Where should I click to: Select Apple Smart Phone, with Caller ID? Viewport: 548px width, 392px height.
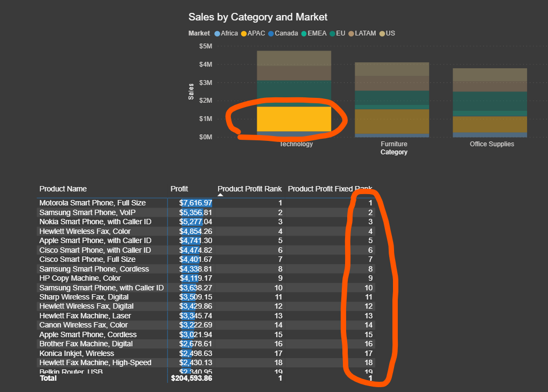[x=206, y=240]
